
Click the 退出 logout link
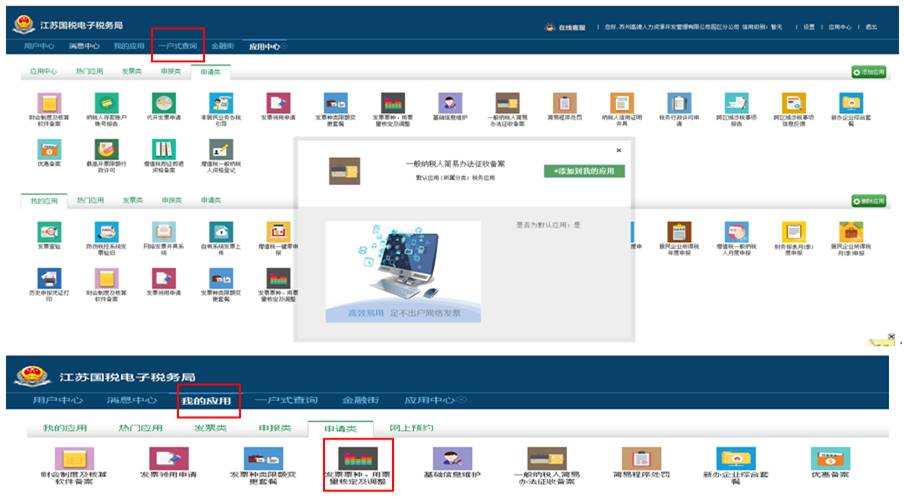click(871, 27)
